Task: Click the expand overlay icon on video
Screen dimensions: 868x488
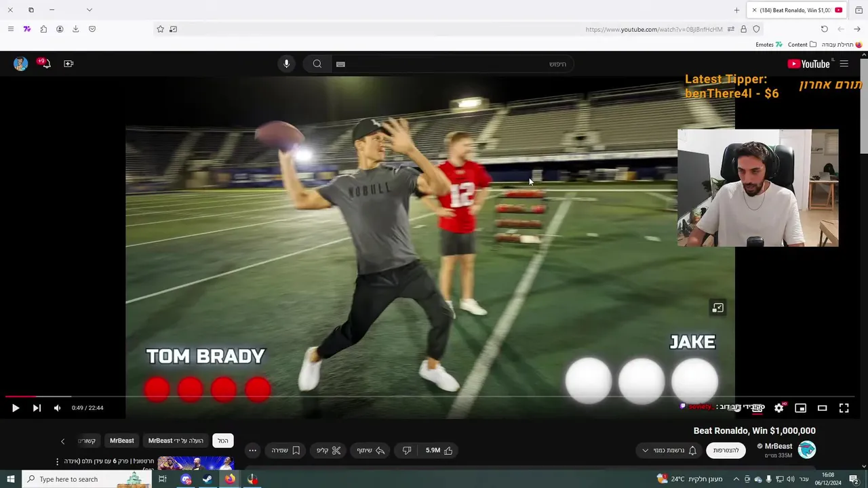Action: pyautogui.click(x=717, y=308)
